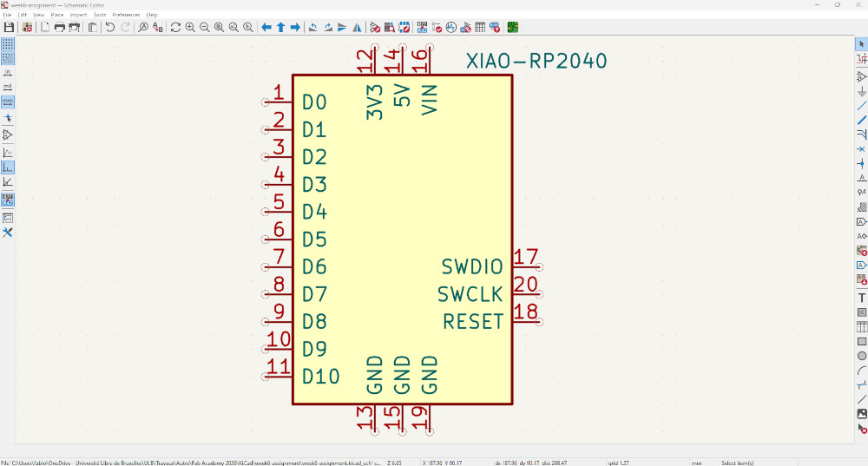Run the electrical rules checker
The image size is (868, 466).
437,27
